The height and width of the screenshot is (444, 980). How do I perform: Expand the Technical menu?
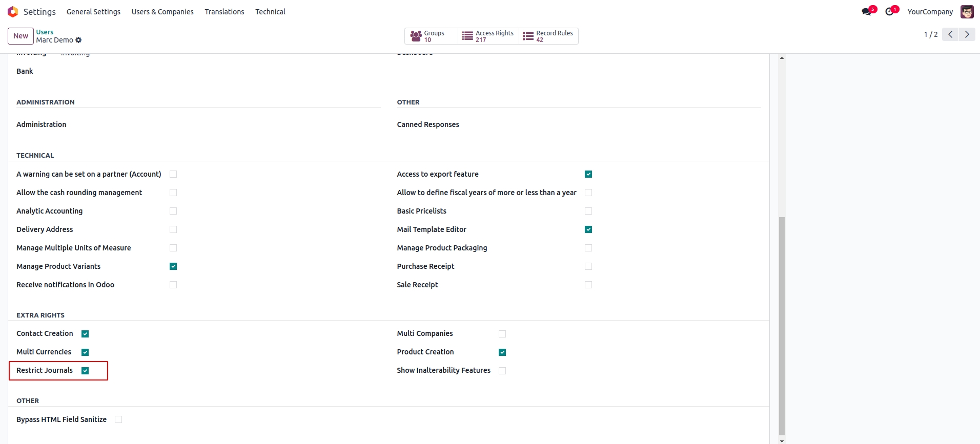tap(270, 12)
